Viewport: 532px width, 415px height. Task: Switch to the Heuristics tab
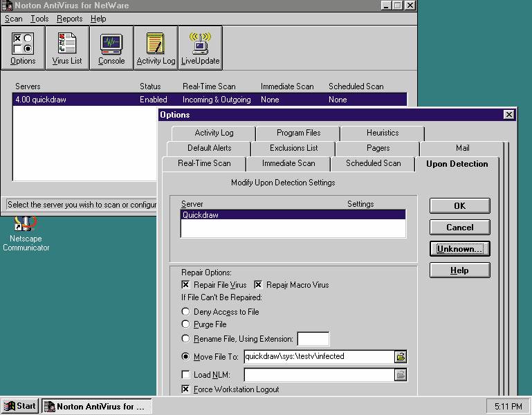(383, 133)
